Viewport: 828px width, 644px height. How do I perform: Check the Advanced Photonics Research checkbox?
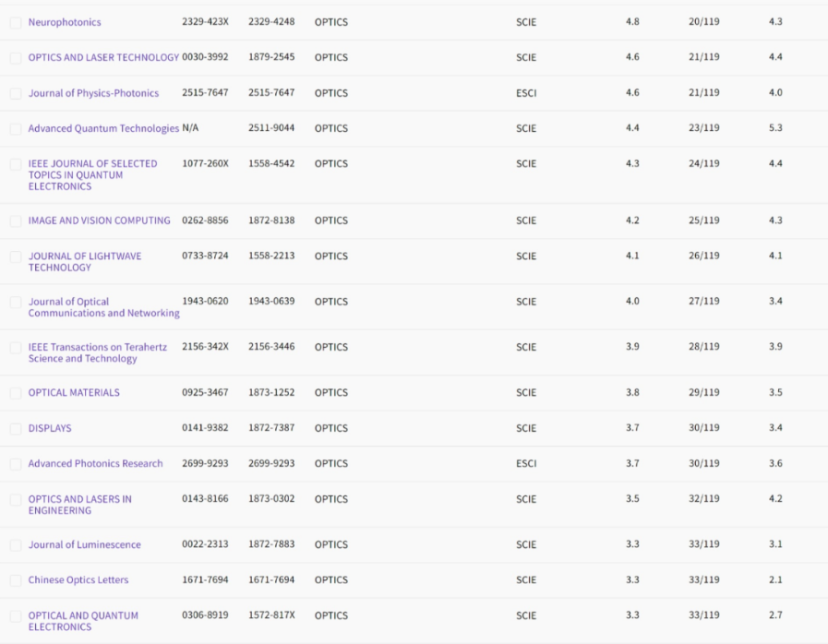pos(16,463)
